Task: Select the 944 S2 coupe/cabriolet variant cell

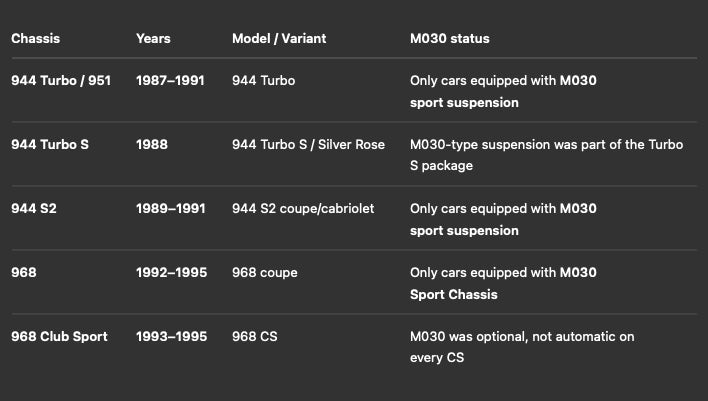Action: 303,209
